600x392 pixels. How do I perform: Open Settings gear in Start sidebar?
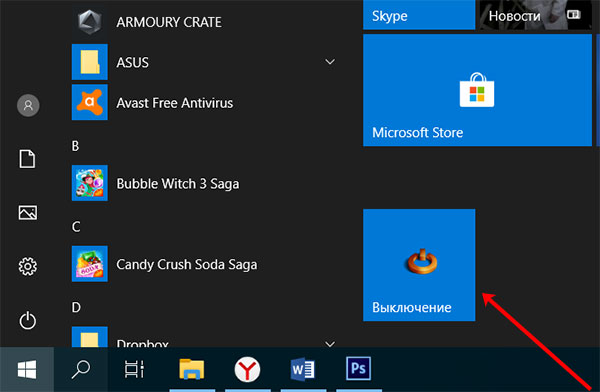point(28,266)
